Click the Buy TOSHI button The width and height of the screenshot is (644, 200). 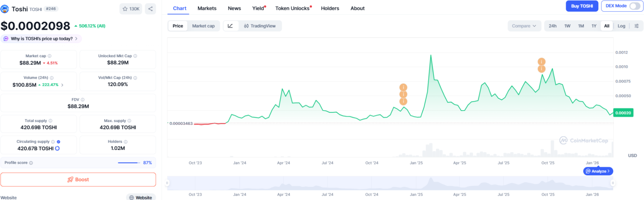582,6
